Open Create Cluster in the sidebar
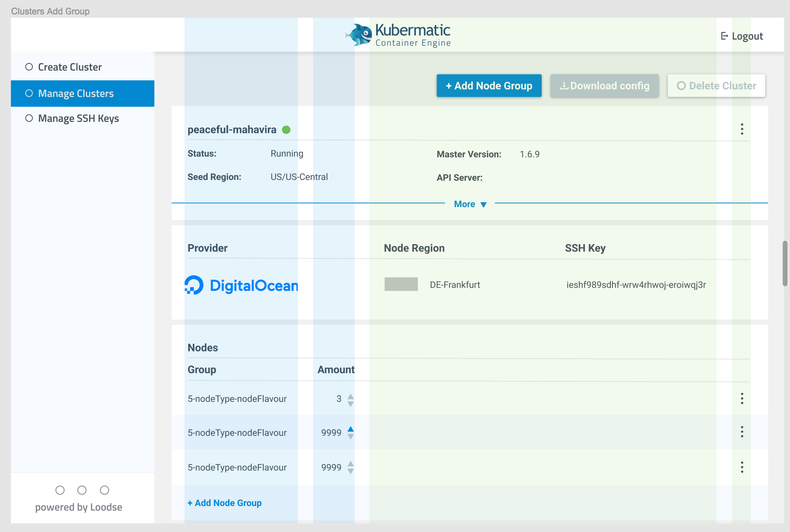Screen dimensions: 790x532 [x=70, y=66]
